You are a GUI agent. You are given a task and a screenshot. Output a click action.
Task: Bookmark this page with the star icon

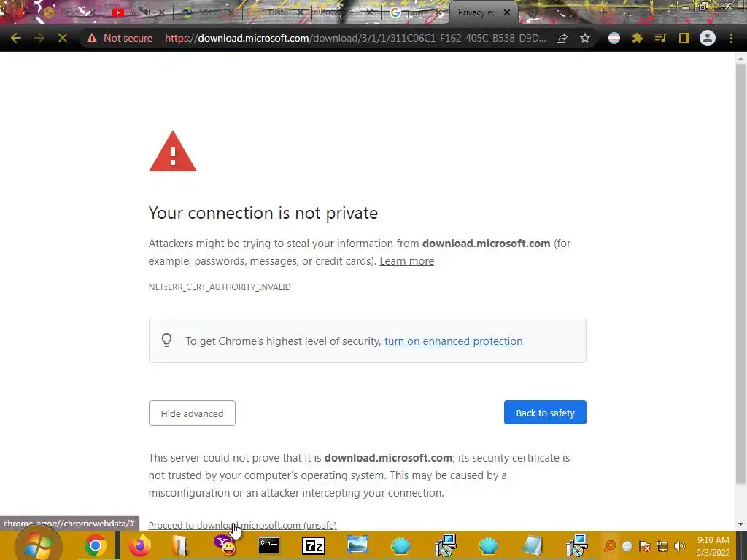(585, 38)
